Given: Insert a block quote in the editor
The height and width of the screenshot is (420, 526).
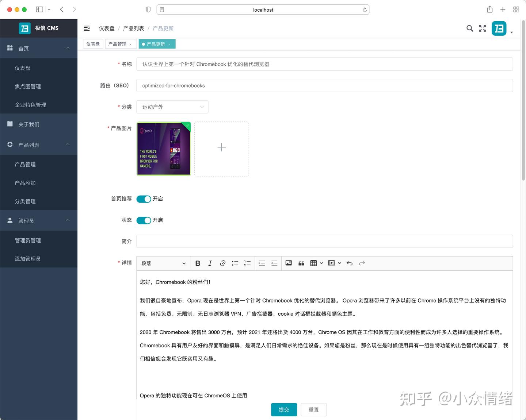Looking at the screenshot, I should (x=301, y=263).
